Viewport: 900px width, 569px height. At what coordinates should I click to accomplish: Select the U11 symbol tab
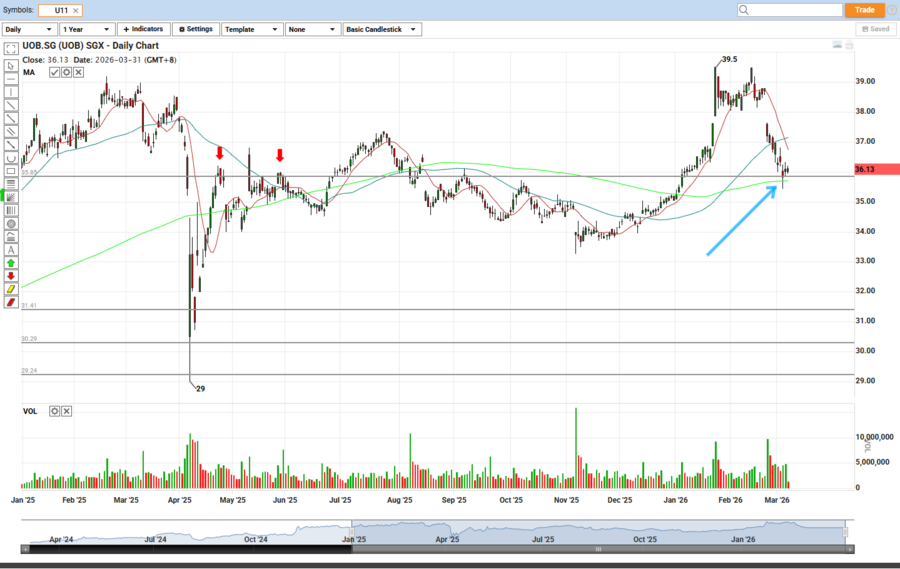pos(61,10)
